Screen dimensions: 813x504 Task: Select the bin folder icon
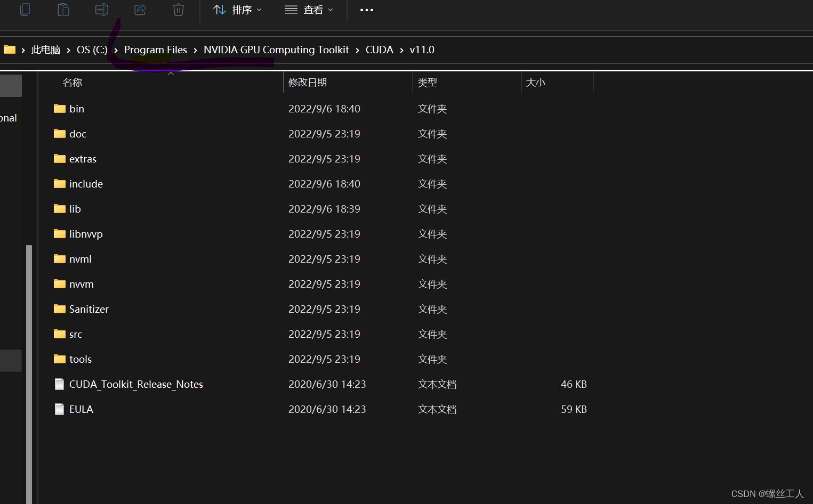click(60, 109)
